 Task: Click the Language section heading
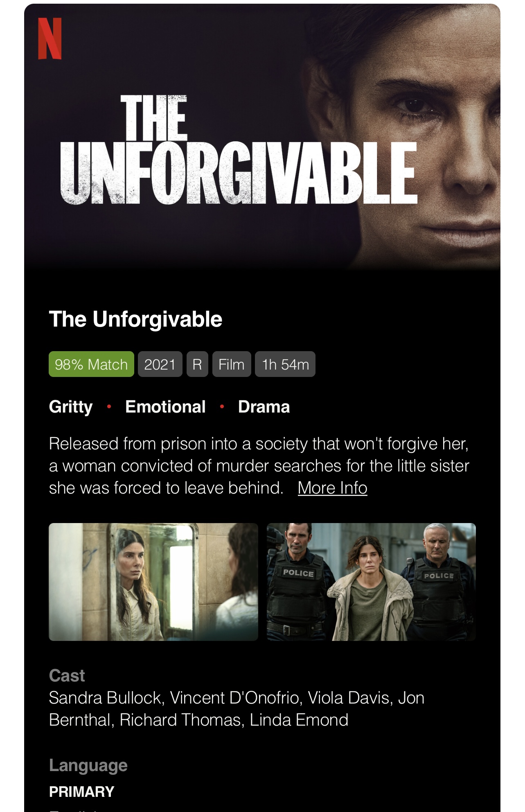click(88, 765)
